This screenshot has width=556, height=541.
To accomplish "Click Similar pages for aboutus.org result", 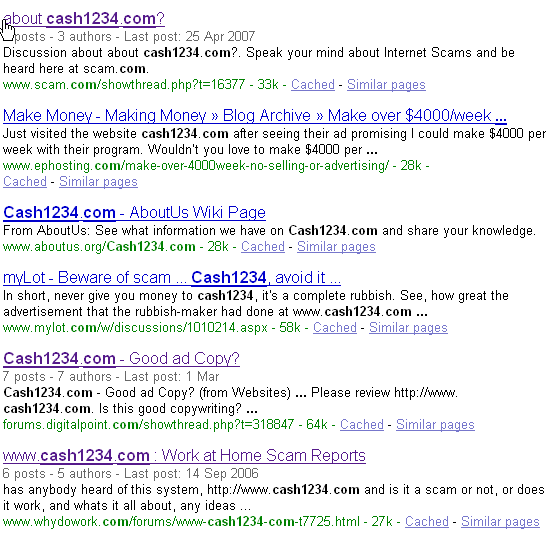I will tap(336, 247).
